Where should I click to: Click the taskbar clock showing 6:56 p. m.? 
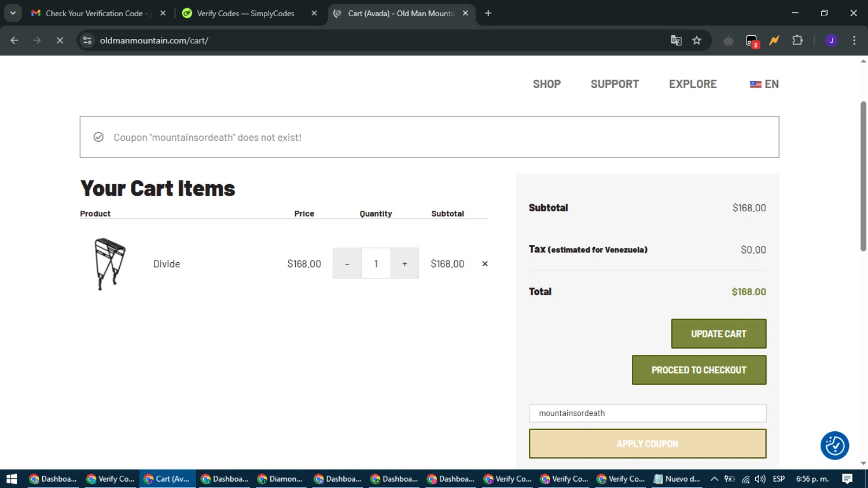pos(812,479)
